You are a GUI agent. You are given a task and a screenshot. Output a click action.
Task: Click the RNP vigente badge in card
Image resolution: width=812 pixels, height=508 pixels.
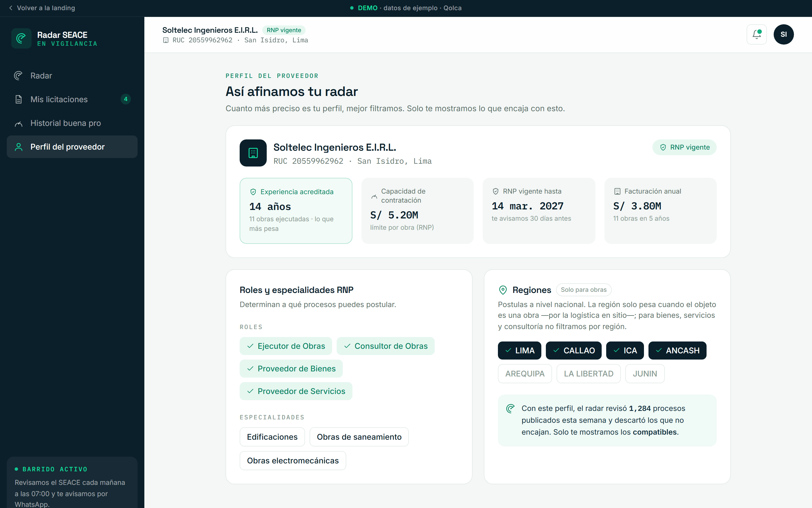(684, 147)
